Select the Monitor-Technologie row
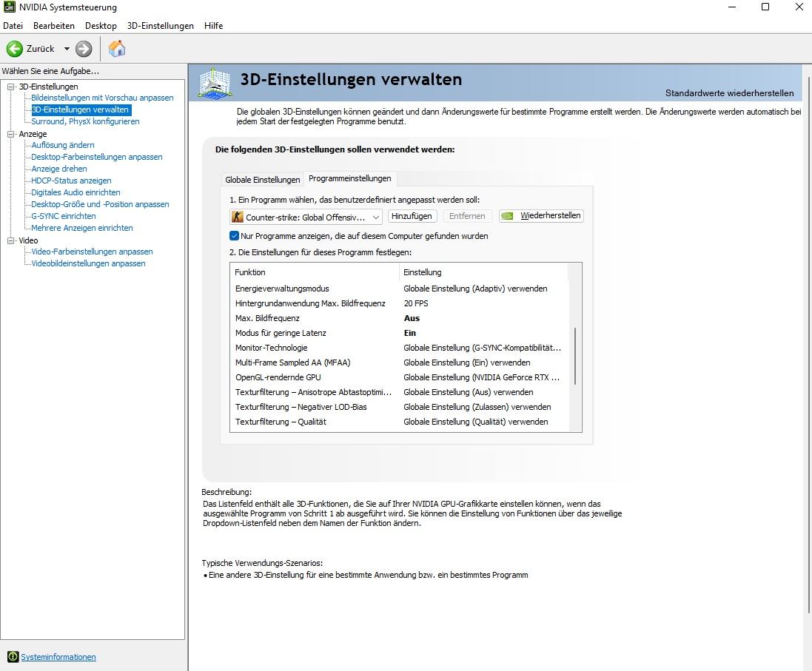The height and width of the screenshot is (671, 812). [399, 348]
